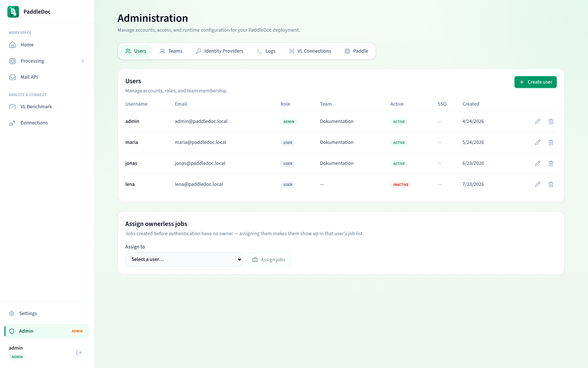Click the Processing sidebar item

[x=47, y=61]
